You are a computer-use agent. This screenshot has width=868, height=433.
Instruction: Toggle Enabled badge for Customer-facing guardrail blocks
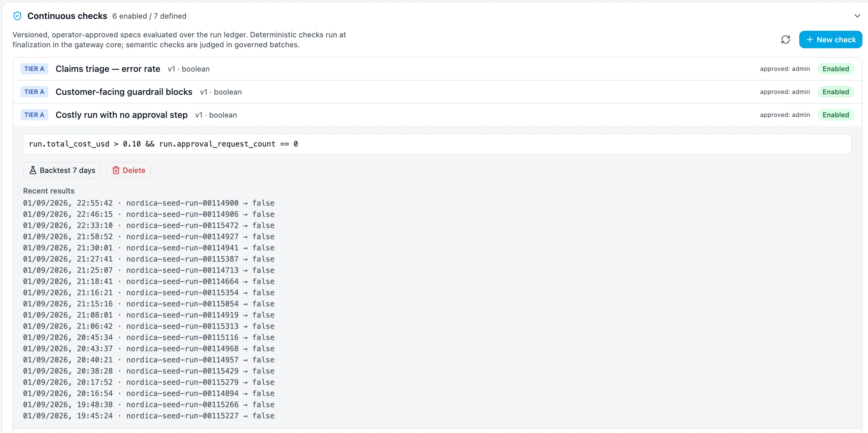click(836, 92)
